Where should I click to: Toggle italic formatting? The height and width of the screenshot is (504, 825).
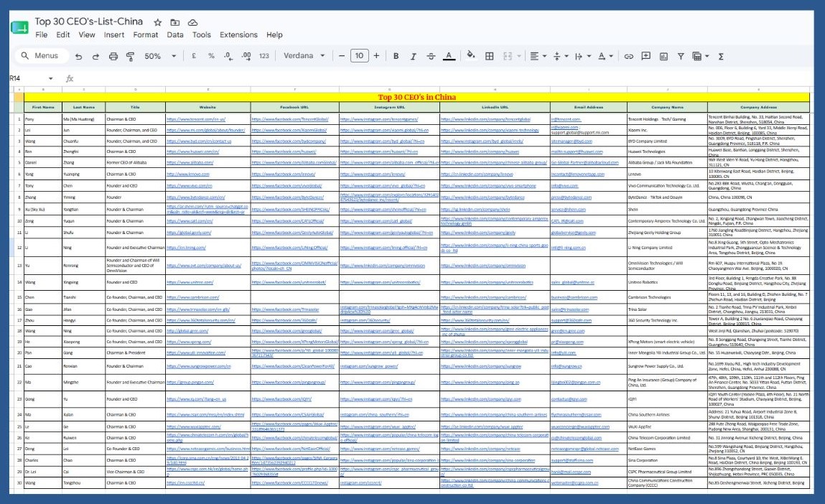click(x=413, y=56)
